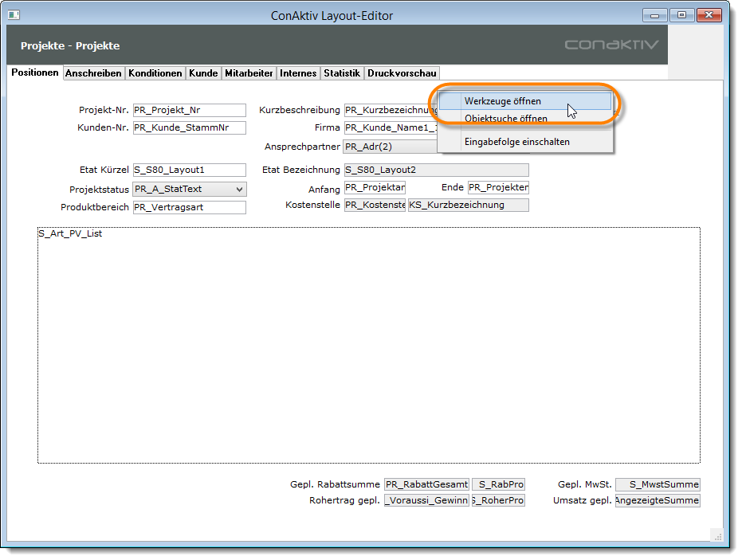Choose 'Objektsuche öffnen' menu entry
Viewport: 742px width, 560px height.
click(505, 119)
